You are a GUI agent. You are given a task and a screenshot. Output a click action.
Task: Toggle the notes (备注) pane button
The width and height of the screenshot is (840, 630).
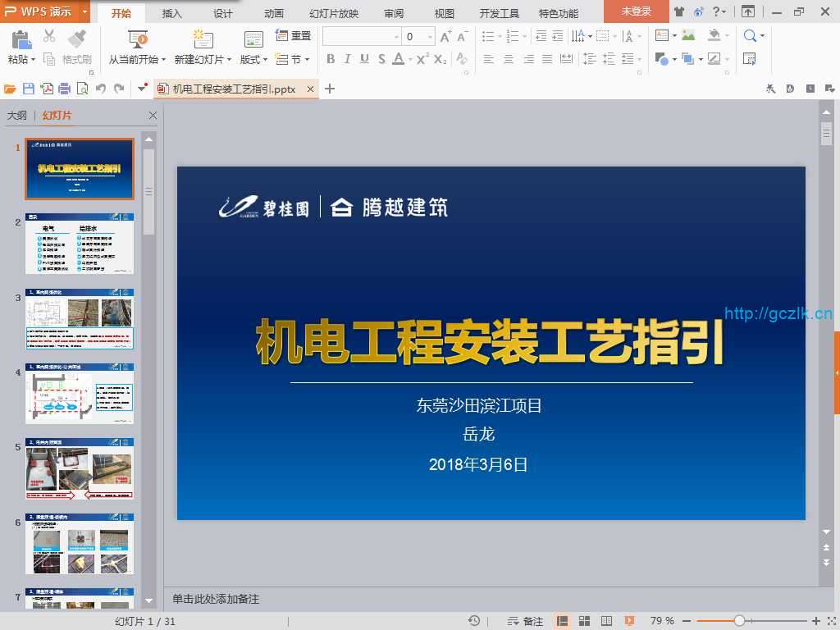click(526, 621)
